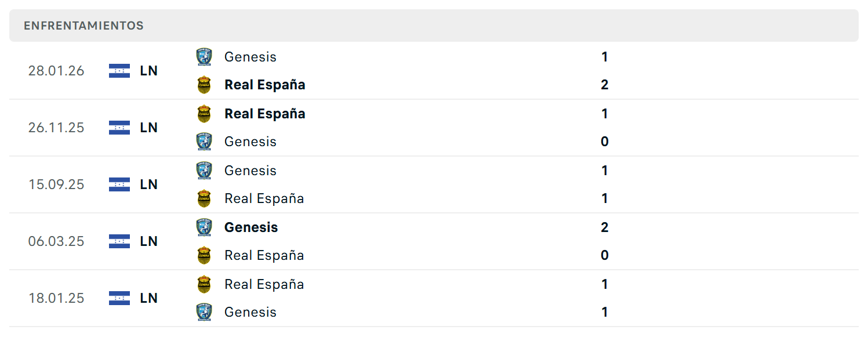Open the bold Real España name on 28.01.26

(265, 85)
